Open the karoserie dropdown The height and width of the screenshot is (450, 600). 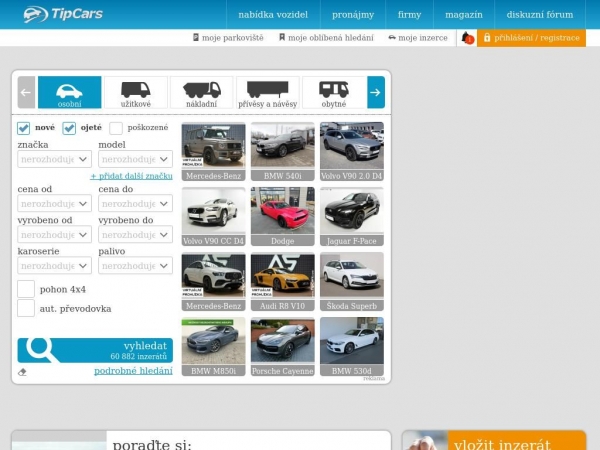tap(54, 266)
